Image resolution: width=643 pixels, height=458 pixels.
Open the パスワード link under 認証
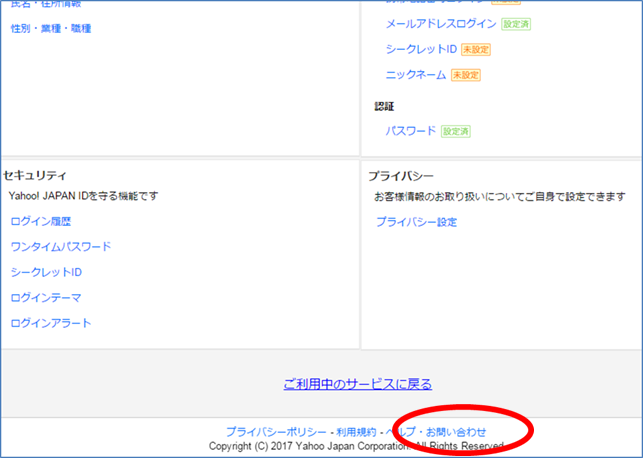coord(411,131)
